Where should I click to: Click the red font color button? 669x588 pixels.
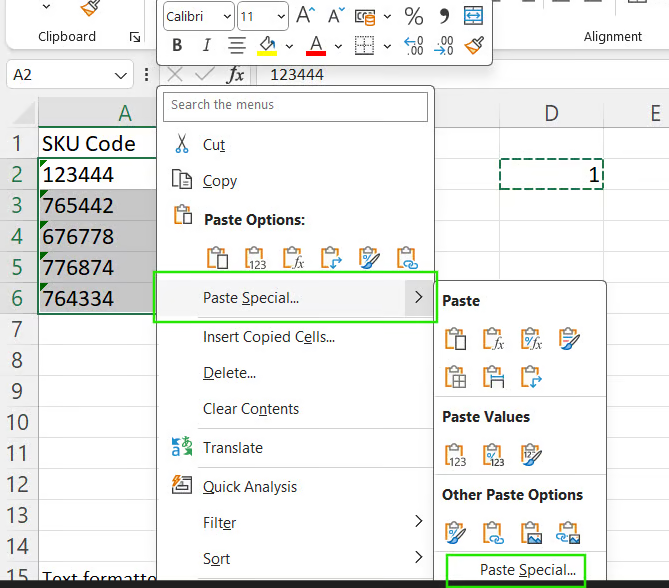click(x=316, y=45)
